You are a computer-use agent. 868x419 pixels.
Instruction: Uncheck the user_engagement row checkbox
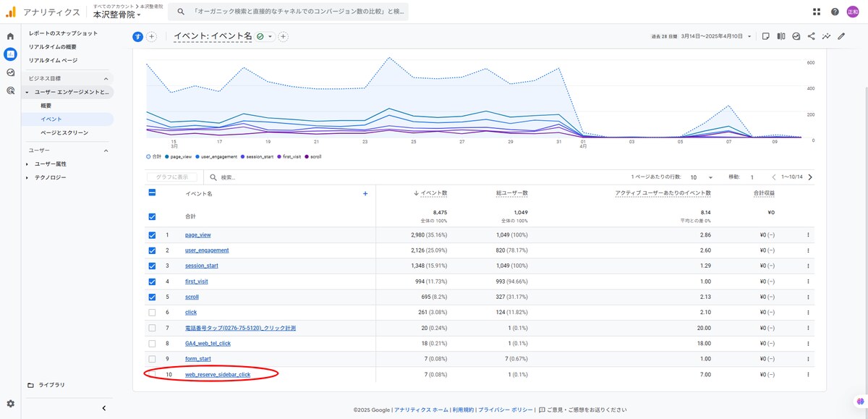click(x=152, y=250)
